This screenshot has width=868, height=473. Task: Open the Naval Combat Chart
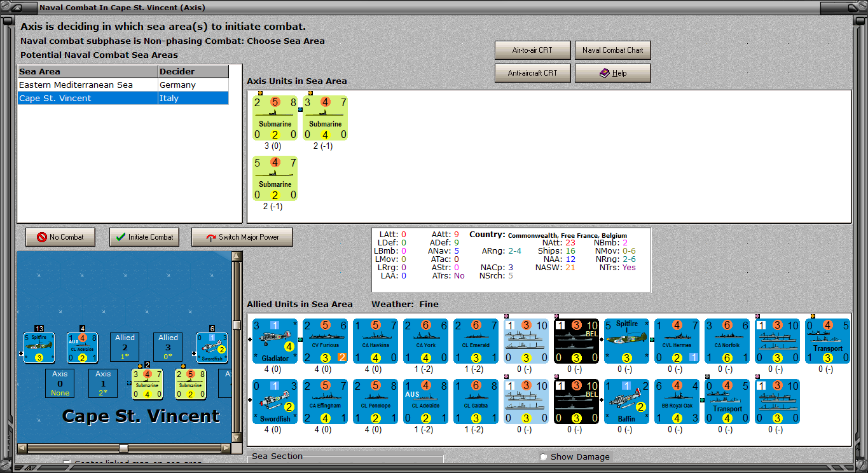coord(612,50)
